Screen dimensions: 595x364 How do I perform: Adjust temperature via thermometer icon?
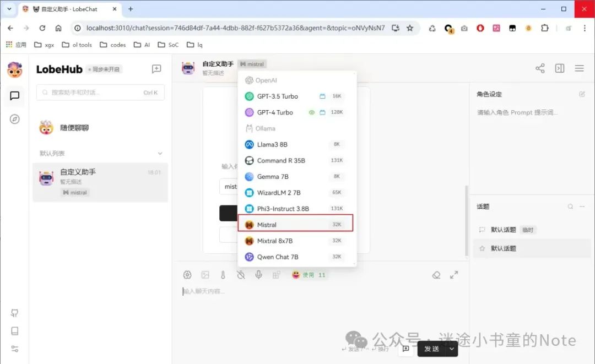(x=223, y=275)
